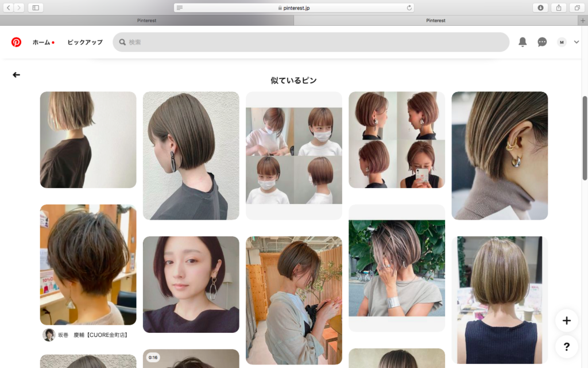Open the notifications bell

pyautogui.click(x=523, y=42)
